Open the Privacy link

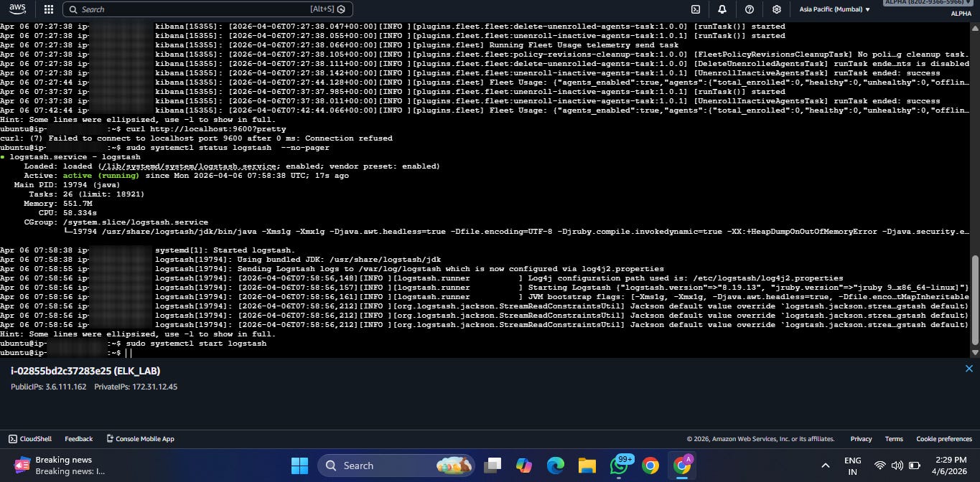(861, 439)
